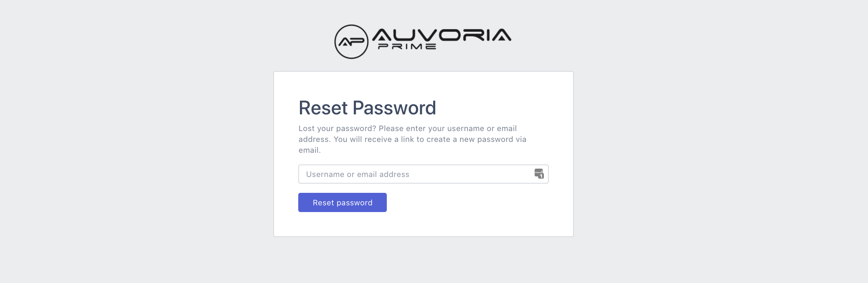
Task: Click the "AP" letters inside the logo circle
Action: (x=351, y=42)
